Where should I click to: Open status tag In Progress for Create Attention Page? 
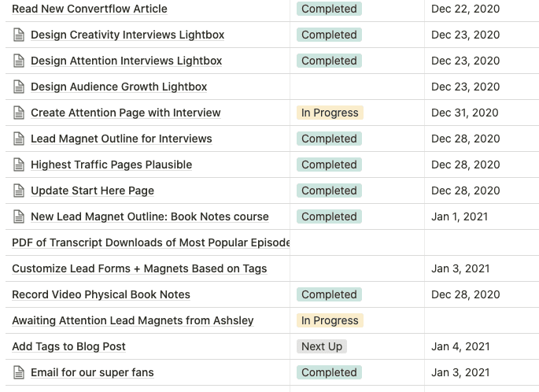[330, 113]
